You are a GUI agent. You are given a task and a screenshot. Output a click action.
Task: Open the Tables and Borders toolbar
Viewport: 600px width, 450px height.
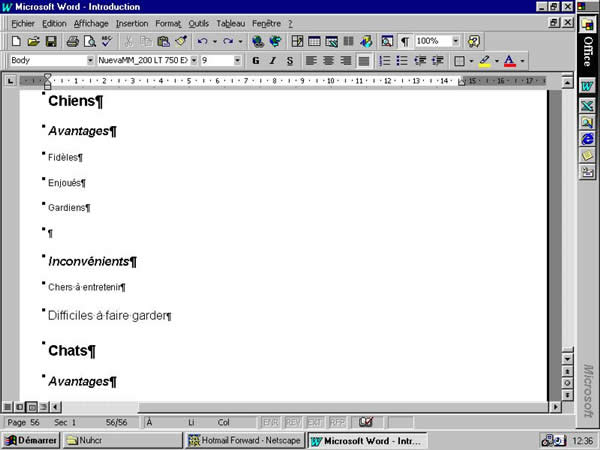click(x=297, y=41)
